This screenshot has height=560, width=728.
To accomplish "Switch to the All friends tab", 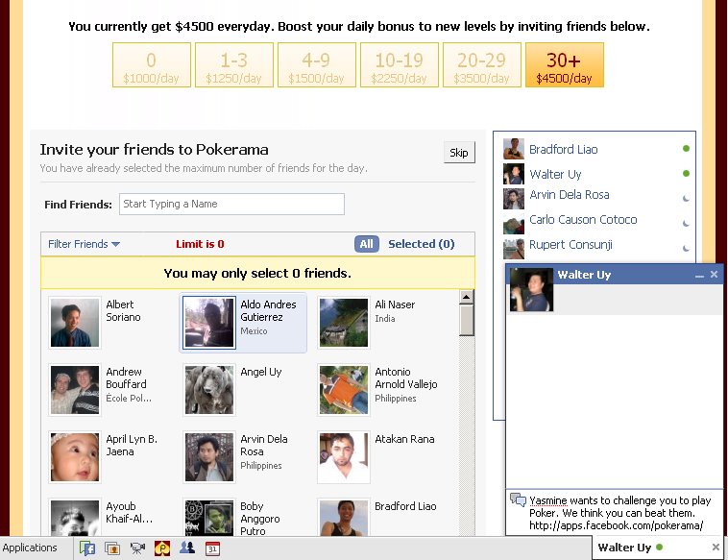I will coord(366,244).
